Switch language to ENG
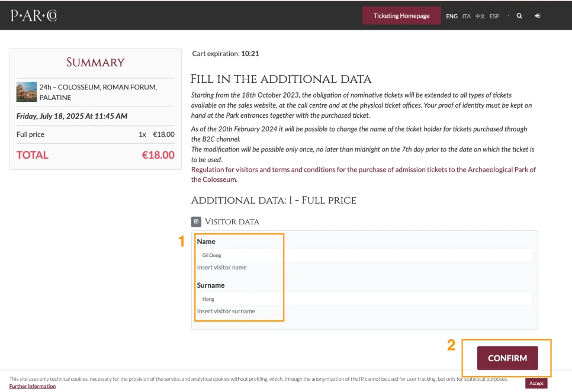This screenshot has height=392, width=572. tap(452, 17)
